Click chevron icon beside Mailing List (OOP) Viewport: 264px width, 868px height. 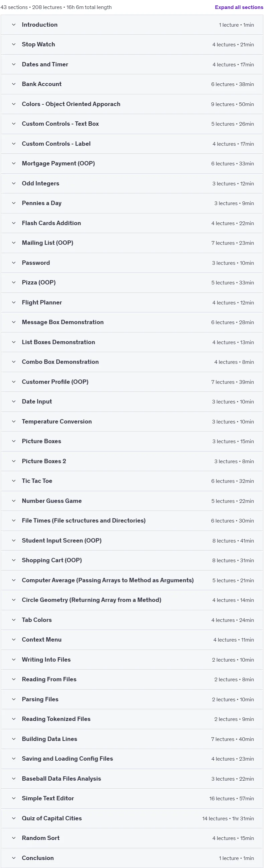tap(14, 243)
